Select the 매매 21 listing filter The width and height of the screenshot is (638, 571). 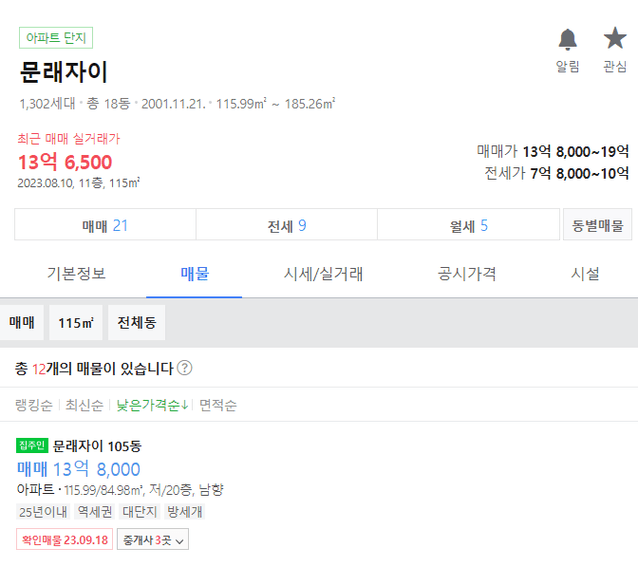[105, 225]
